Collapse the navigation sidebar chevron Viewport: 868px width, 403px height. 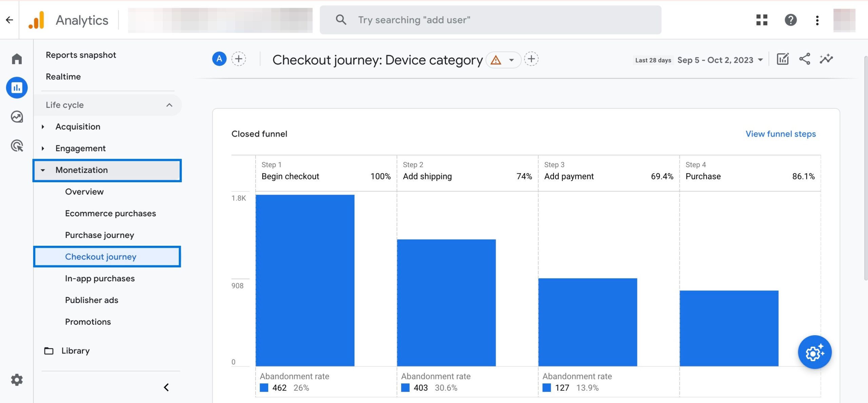pyautogui.click(x=166, y=387)
